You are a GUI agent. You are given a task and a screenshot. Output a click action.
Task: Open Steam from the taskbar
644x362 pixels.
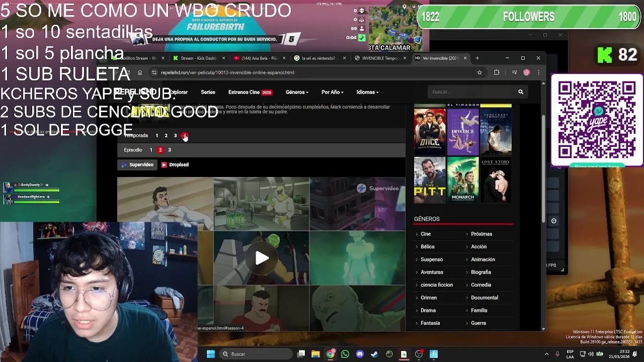pyautogui.click(x=374, y=354)
